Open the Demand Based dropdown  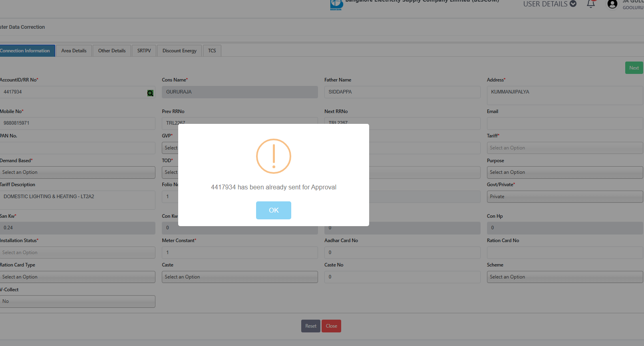(x=77, y=172)
